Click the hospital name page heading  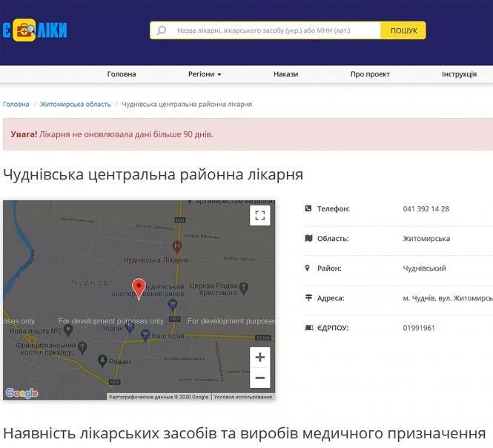(x=153, y=174)
